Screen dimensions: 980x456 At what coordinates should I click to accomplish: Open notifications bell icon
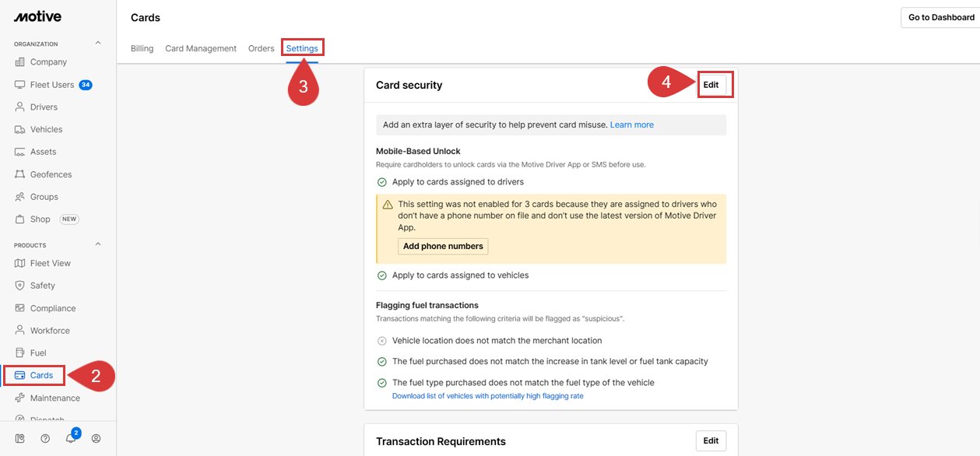click(71, 438)
